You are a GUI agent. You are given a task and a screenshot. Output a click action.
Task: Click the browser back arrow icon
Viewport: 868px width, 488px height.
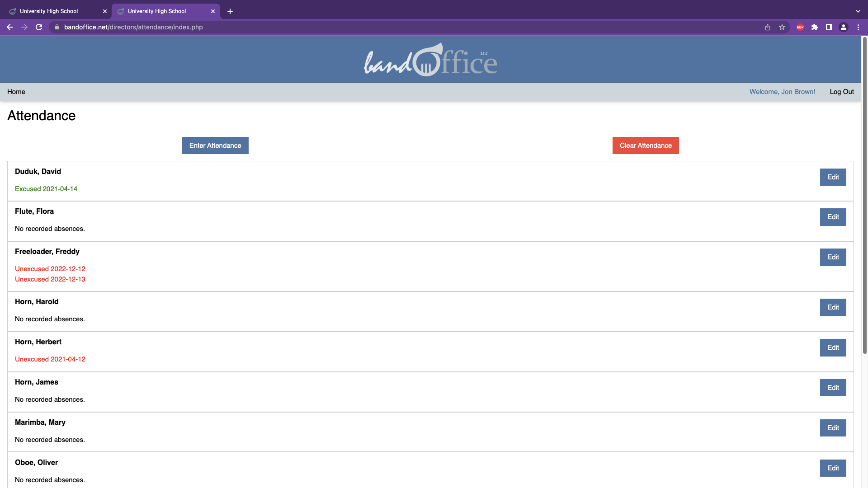pos(9,27)
